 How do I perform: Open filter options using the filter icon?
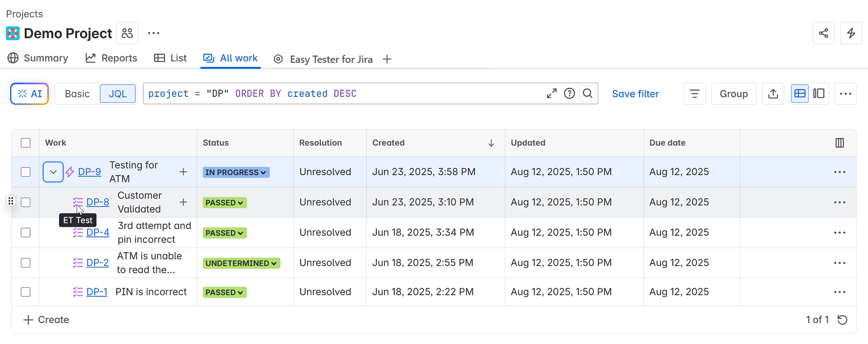click(695, 94)
